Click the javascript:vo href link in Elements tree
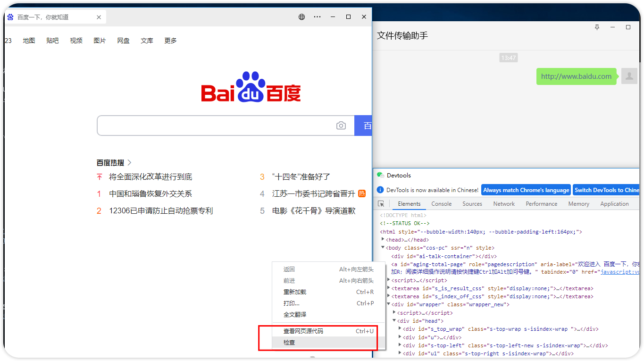Screen dimensions: 644x361 620,272
